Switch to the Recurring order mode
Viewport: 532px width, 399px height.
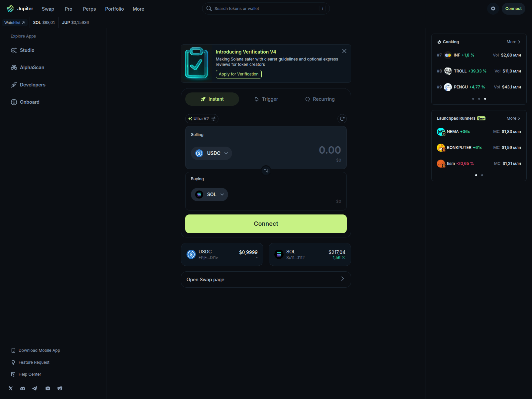[x=320, y=99]
